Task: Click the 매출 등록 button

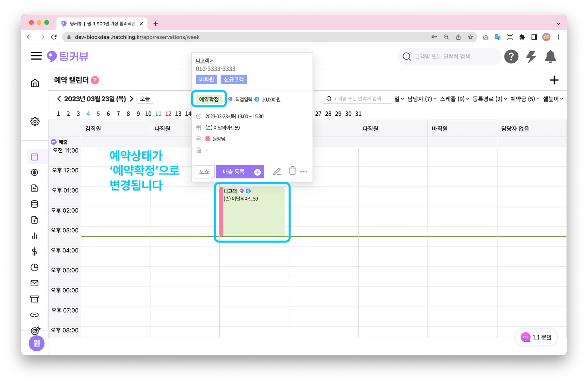Action: [233, 172]
